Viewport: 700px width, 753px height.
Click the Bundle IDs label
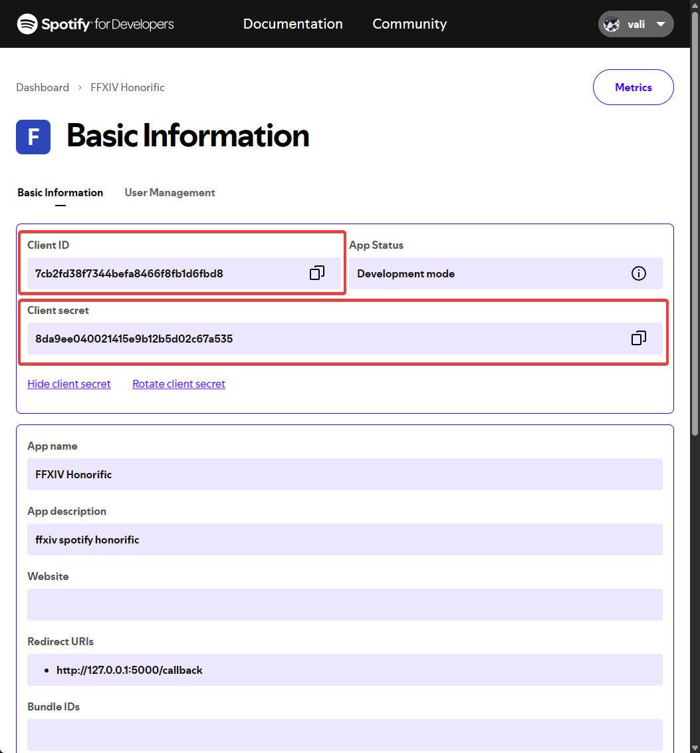coord(54,707)
